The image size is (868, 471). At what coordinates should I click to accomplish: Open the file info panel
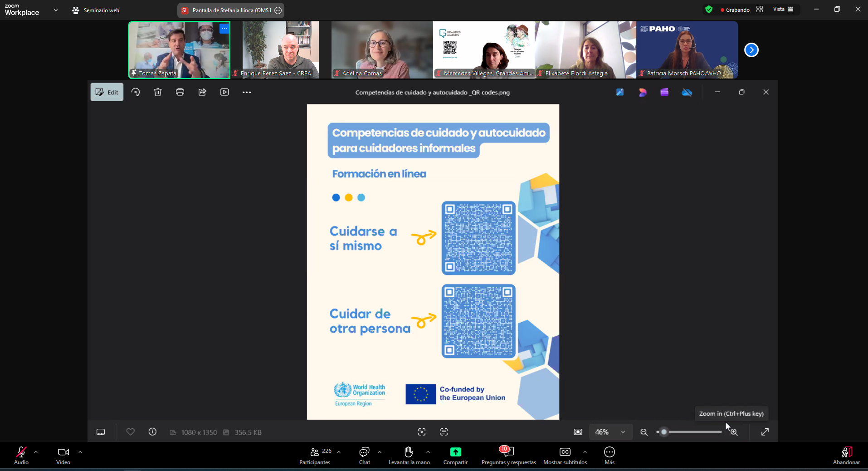[x=152, y=432]
